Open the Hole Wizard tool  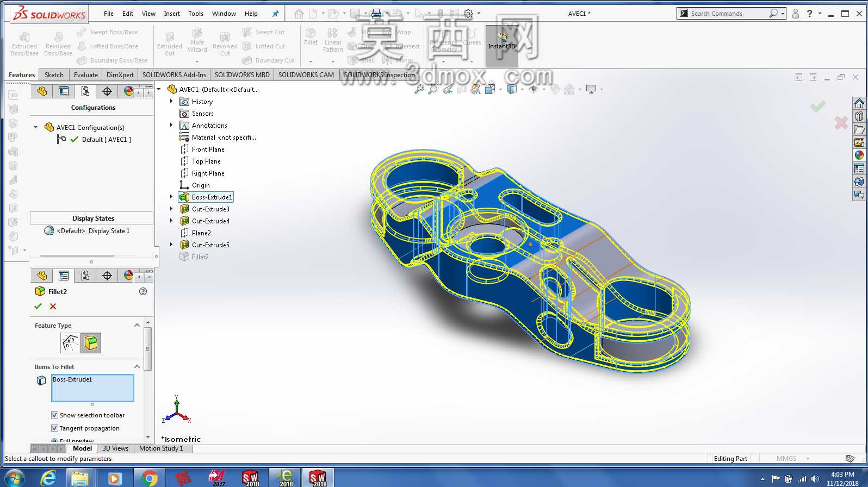197,41
